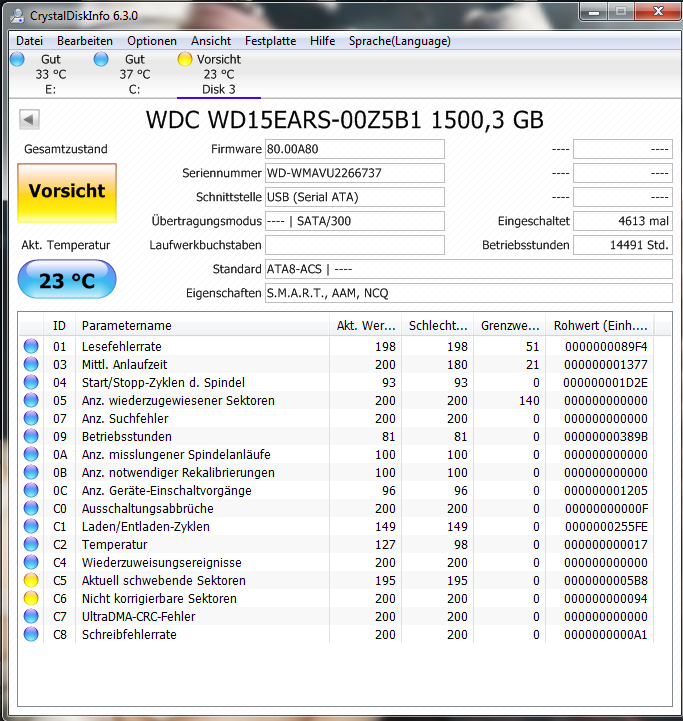This screenshot has height=721, width=683.
Task: Click the Eingeschaltet value 4613 mal
Action: tap(623, 221)
